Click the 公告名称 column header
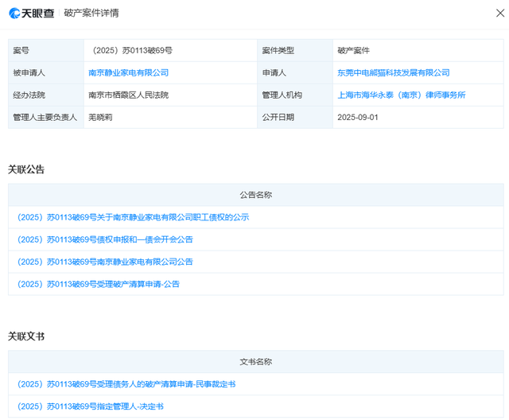The image size is (509, 420). coord(256,195)
